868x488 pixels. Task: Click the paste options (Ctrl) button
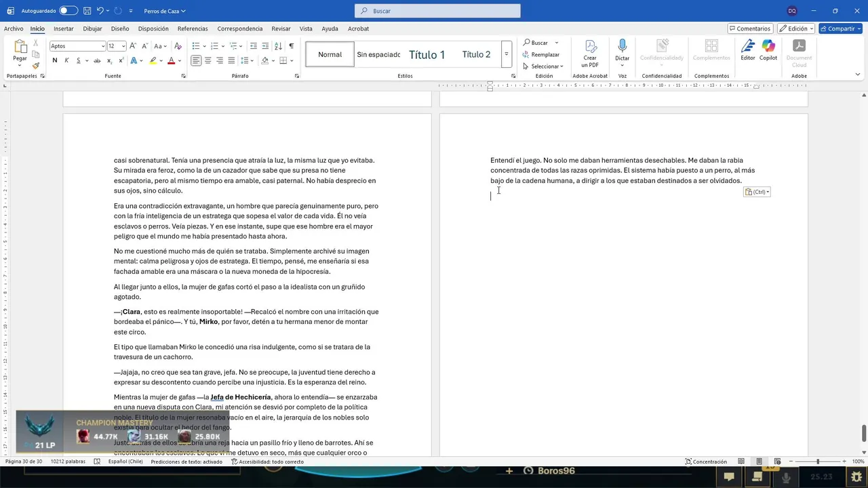click(x=757, y=192)
